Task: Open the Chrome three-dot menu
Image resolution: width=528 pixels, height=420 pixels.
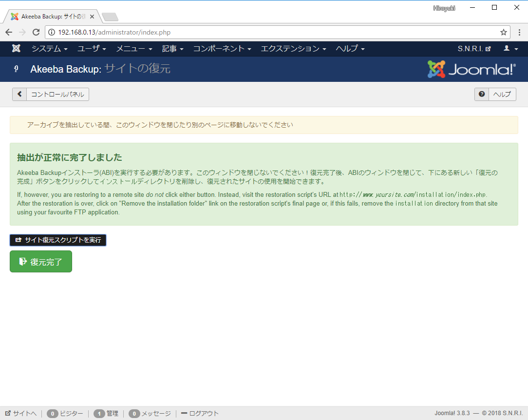Action: coord(519,32)
